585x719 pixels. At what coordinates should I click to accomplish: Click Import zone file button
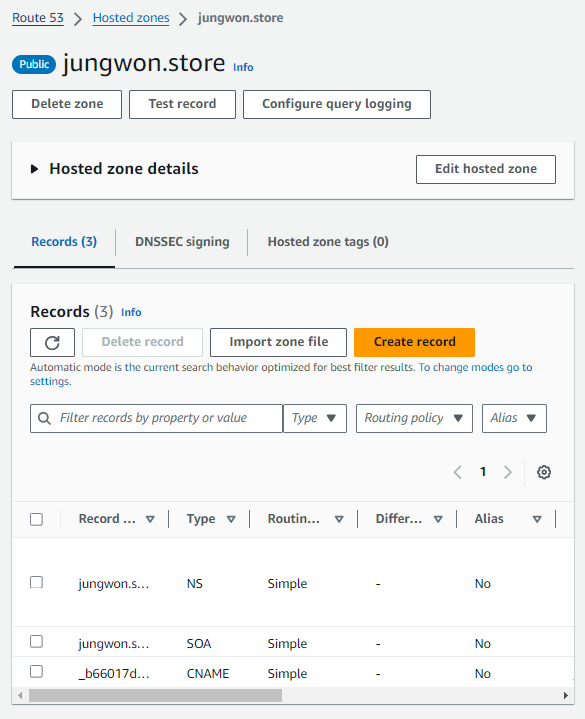click(278, 342)
